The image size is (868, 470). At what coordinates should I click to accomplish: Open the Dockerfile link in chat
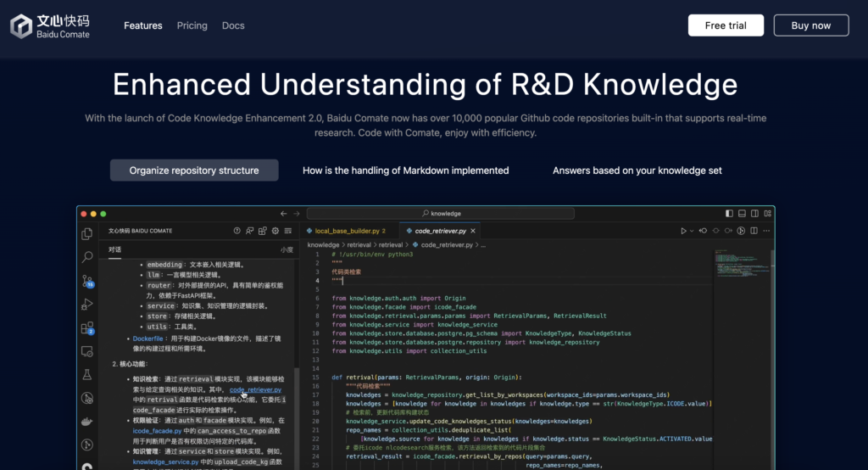pyautogui.click(x=147, y=339)
